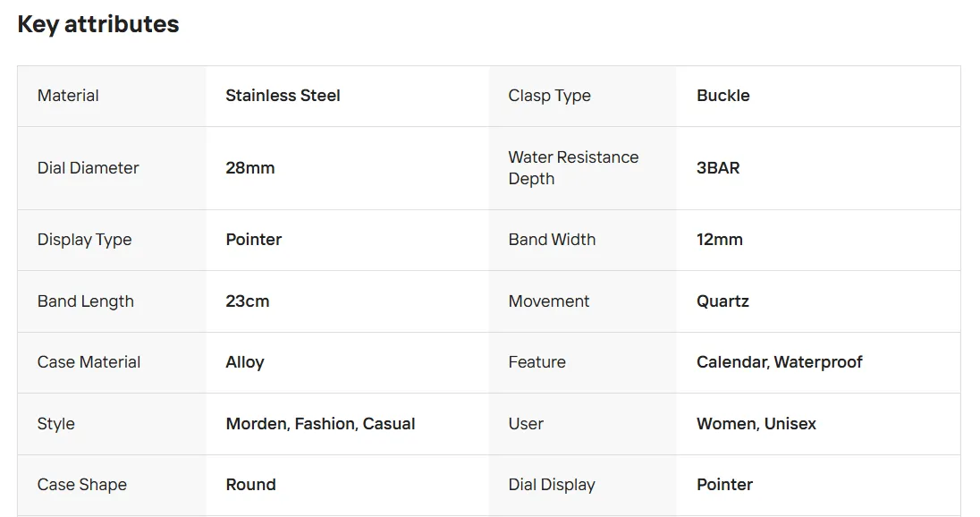This screenshot has width=980, height=517.
Task: Click the Quartz movement value
Action: click(x=722, y=301)
